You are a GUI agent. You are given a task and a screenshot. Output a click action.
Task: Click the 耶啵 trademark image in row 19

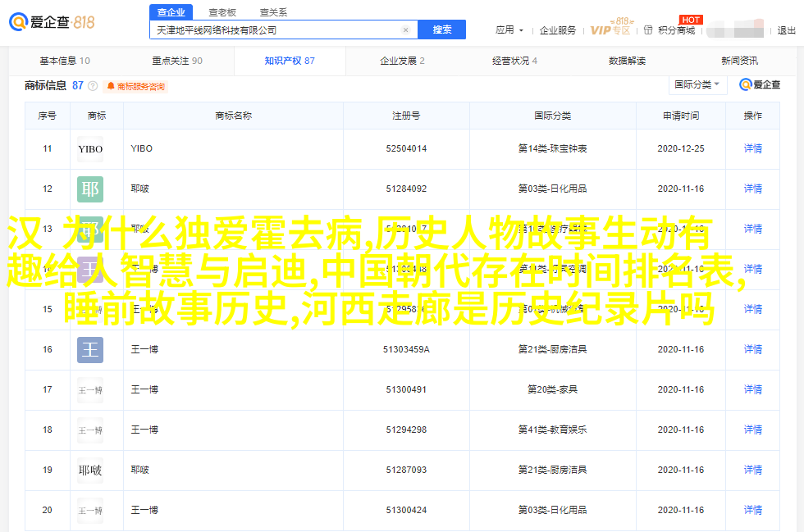click(90, 470)
